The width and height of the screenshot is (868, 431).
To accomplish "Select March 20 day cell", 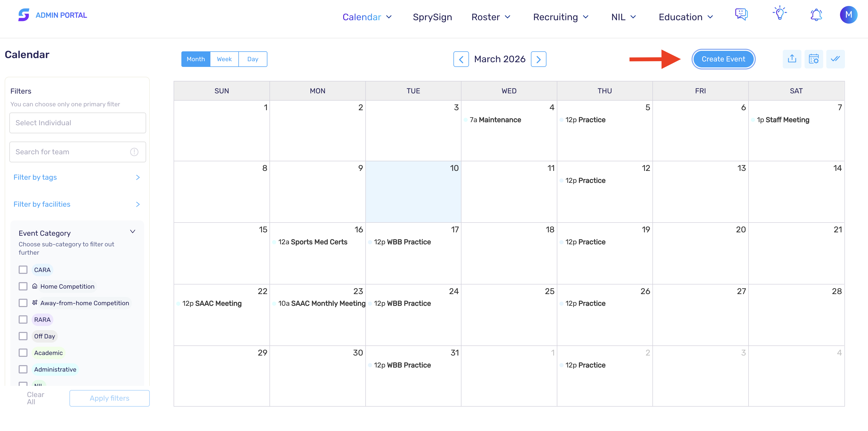I will coord(700,254).
